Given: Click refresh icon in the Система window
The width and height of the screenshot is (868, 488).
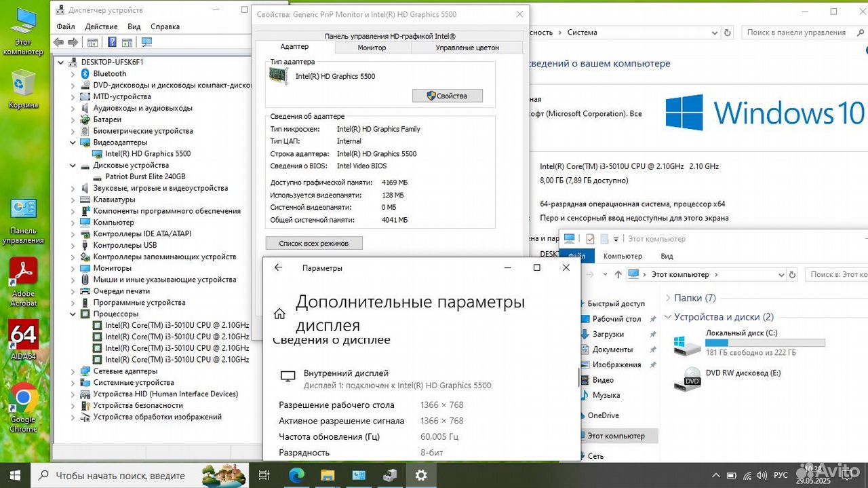Looking at the screenshot, I should (x=728, y=32).
